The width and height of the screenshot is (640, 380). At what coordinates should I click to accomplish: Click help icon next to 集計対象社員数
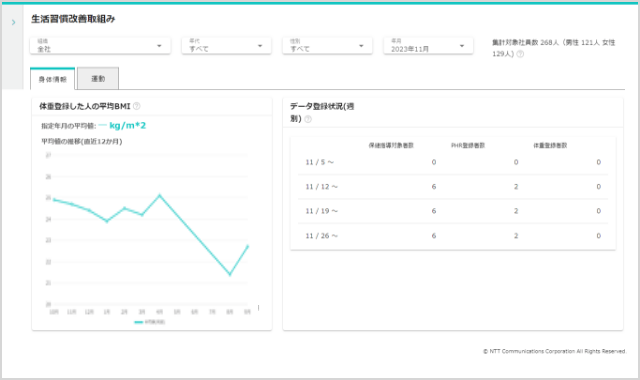click(x=520, y=54)
